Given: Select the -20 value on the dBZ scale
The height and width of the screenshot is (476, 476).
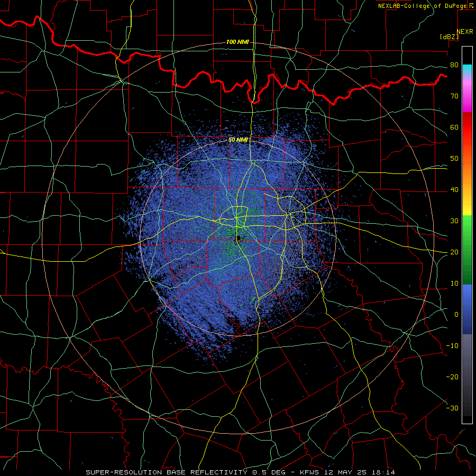Looking at the screenshot, I should pyautogui.click(x=452, y=377).
